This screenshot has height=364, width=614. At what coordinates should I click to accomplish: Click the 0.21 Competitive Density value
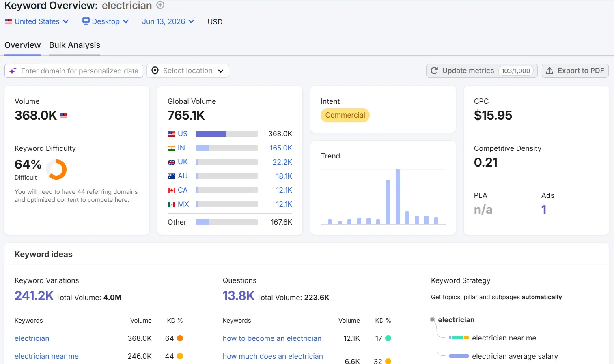tap(486, 163)
